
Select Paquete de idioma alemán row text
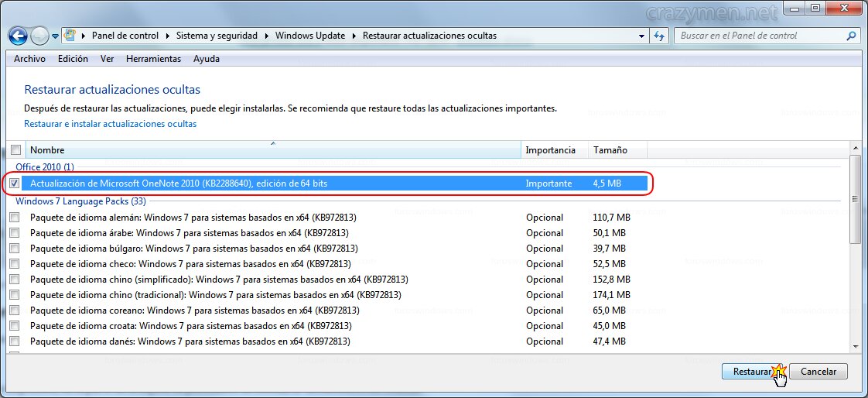(x=193, y=218)
